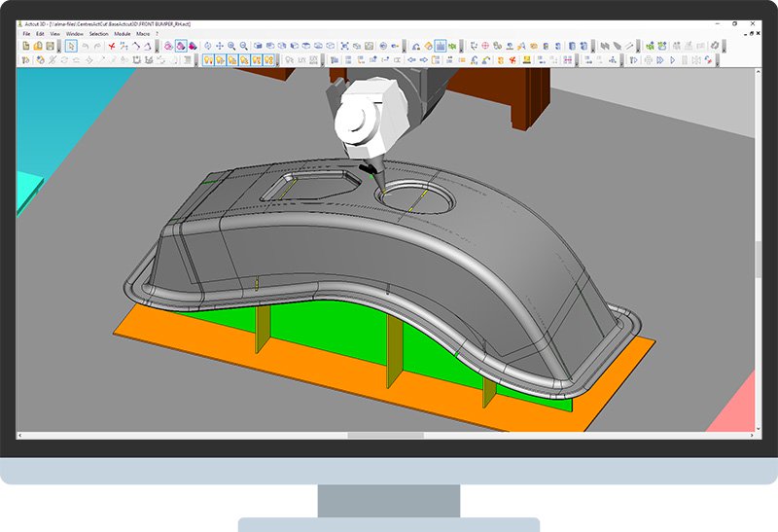Click the Zoom out magnifier icon
This screenshot has width=778, height=532.
(243, 46)
